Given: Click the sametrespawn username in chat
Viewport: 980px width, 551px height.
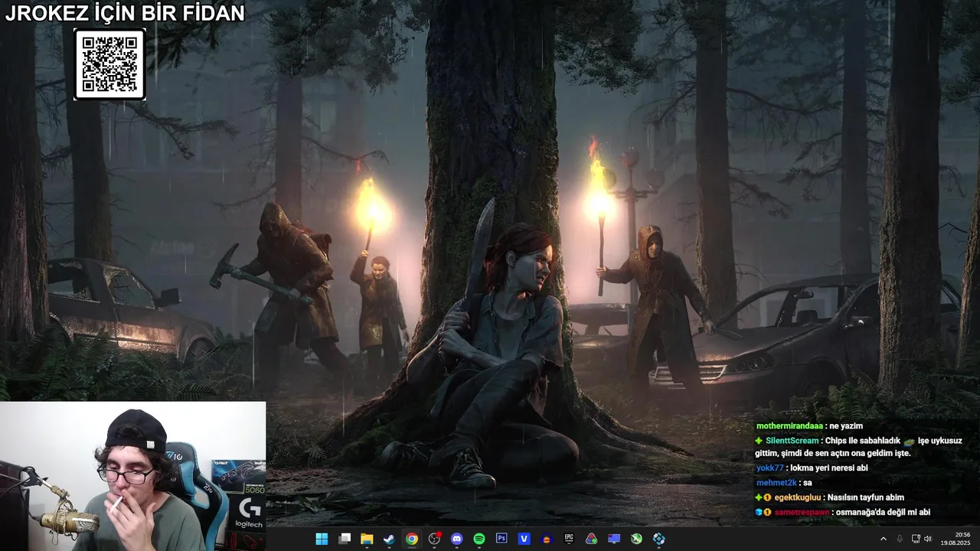Looking at the screenshot, I should coord(802,512).
